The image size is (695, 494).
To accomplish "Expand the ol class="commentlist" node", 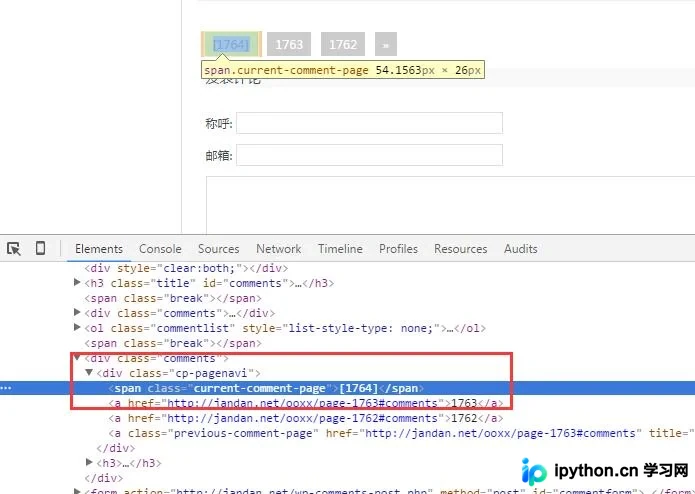I will coord(77,327).
